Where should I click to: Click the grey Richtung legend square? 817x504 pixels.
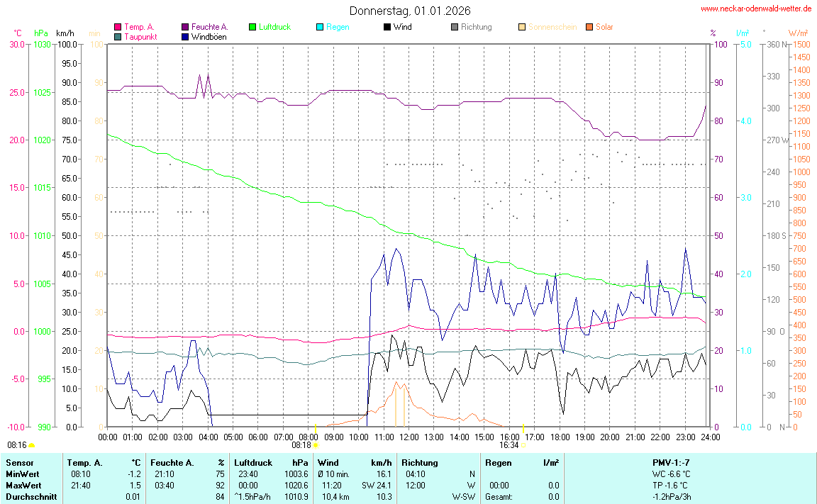455,27
